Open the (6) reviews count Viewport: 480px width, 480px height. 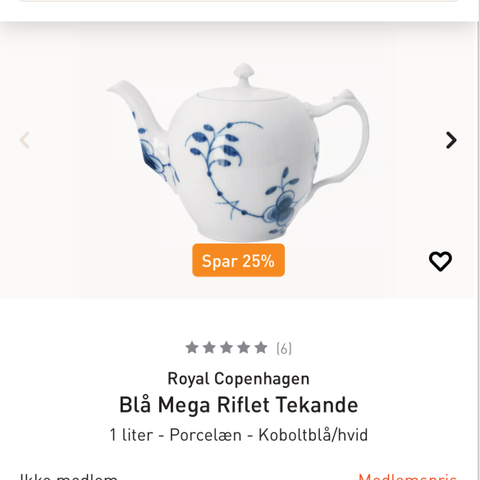[x=284, y=349]
